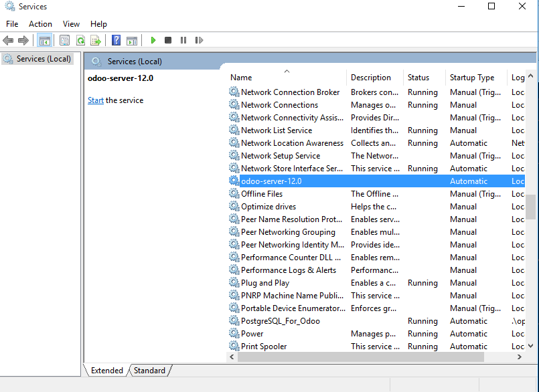Click gear icon beside Offline Files
The width and height of the screenshot is (539, 392).
click(234, 193)
